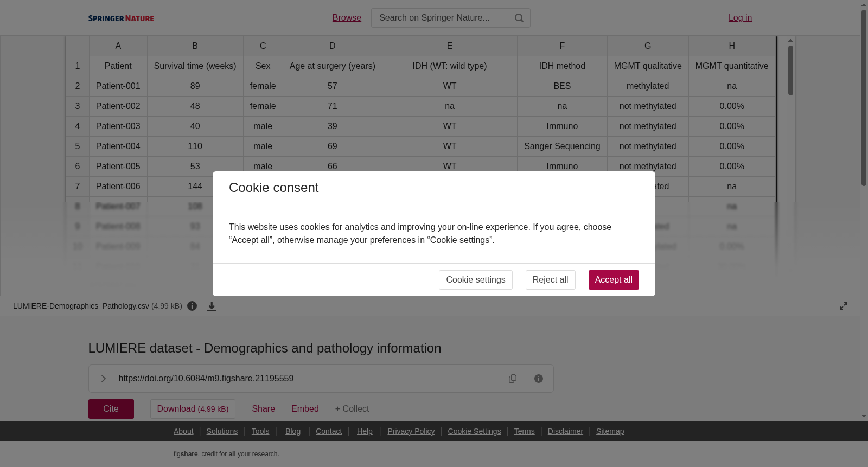
Task: Open the Tools footer link
Action: click(x=260, y=431)
